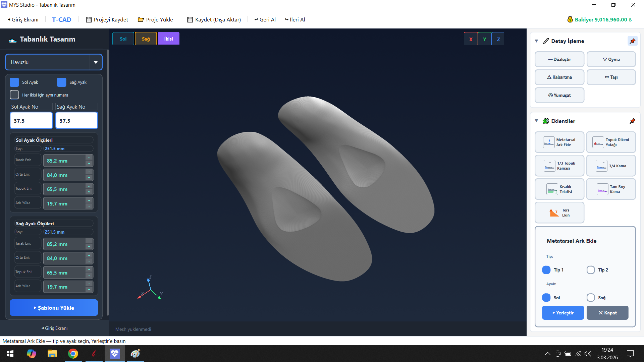The image size is (644, 362).
Task: Enable 'Her ikisi için aynı numara'
Action: (x=14, y=95)
